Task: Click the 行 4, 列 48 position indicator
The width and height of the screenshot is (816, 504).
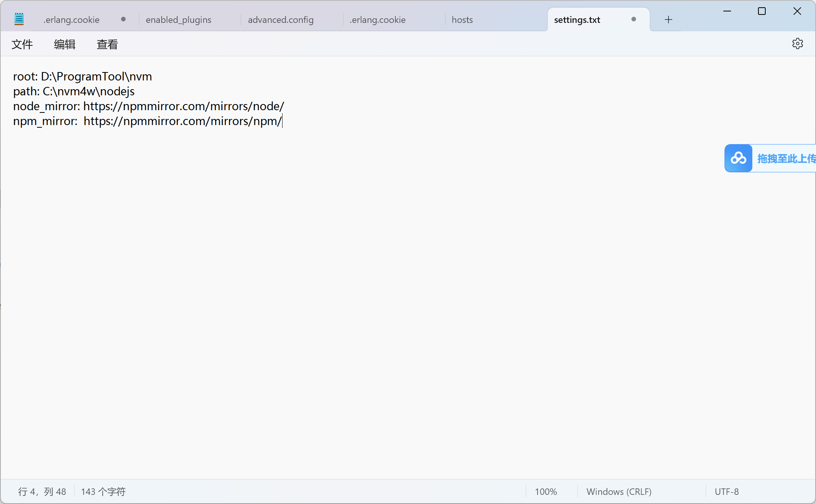Action: point(42,492)
